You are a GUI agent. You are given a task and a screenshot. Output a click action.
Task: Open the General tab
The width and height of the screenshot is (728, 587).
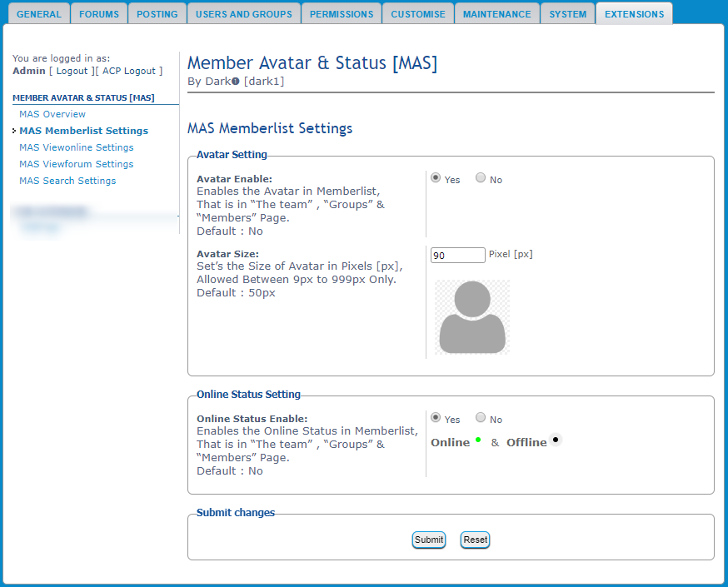tap(39, 14)
